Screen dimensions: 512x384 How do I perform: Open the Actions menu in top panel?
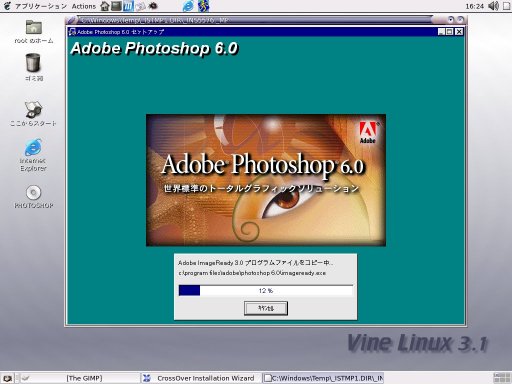point(84,6)
